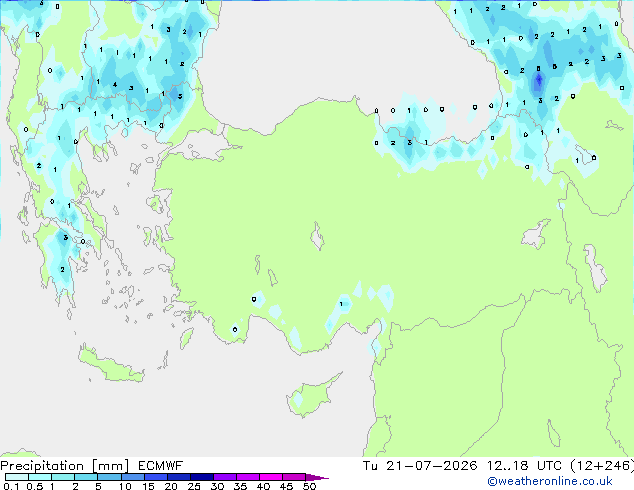Choose the 40–45 mm magenta swatch

(x=271, y=477)
